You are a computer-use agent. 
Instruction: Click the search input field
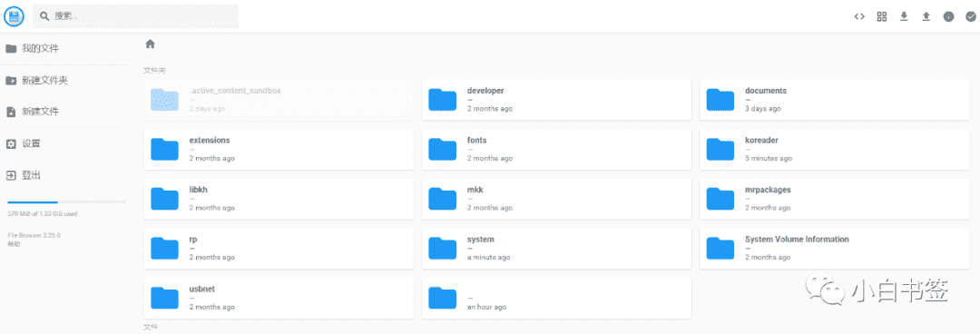tap(135, 16)
